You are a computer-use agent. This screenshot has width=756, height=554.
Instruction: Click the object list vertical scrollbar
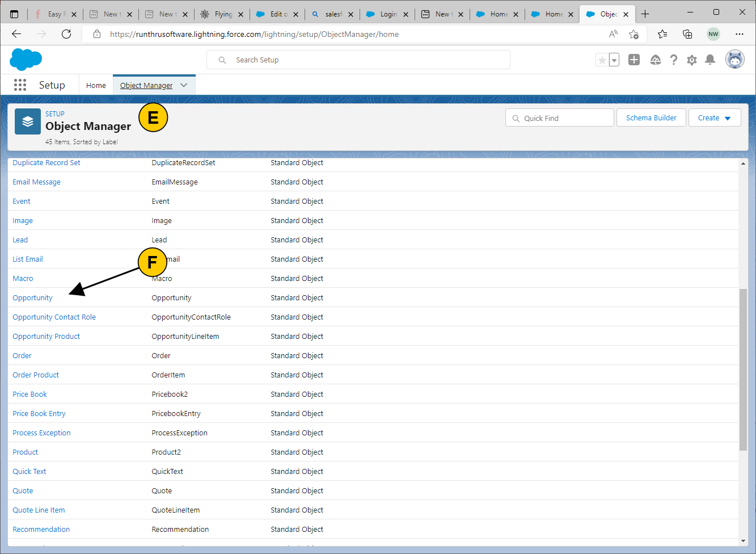pos(743,369)
